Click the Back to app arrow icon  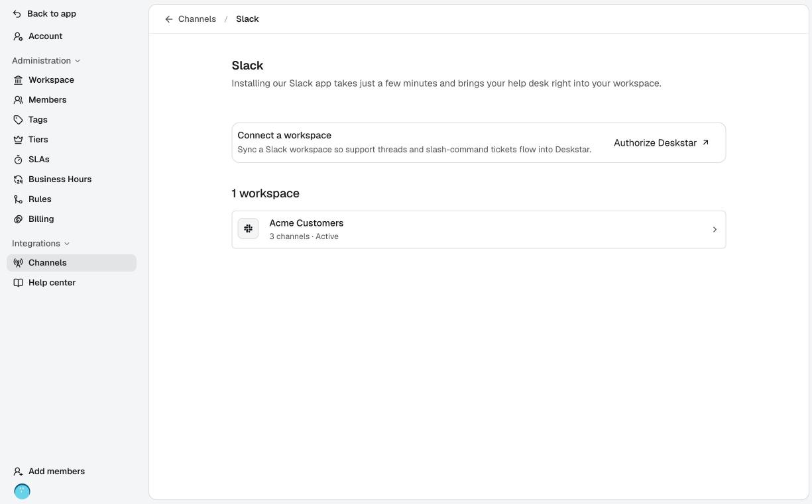tap(17, 14)
